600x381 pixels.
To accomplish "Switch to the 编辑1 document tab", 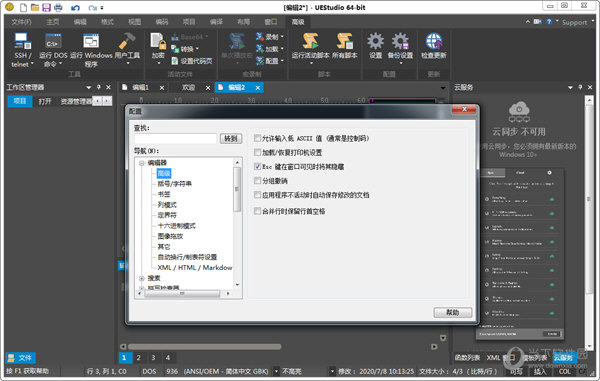I will 140,88.
